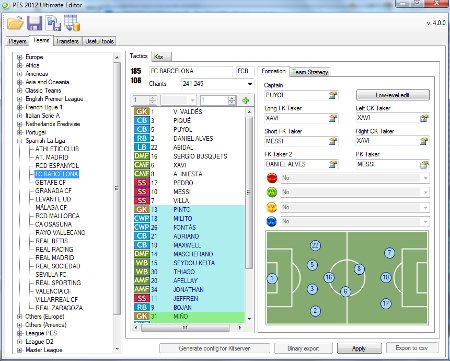Select the Formation tab
This screenshot has height=361, width=450.
273,71
